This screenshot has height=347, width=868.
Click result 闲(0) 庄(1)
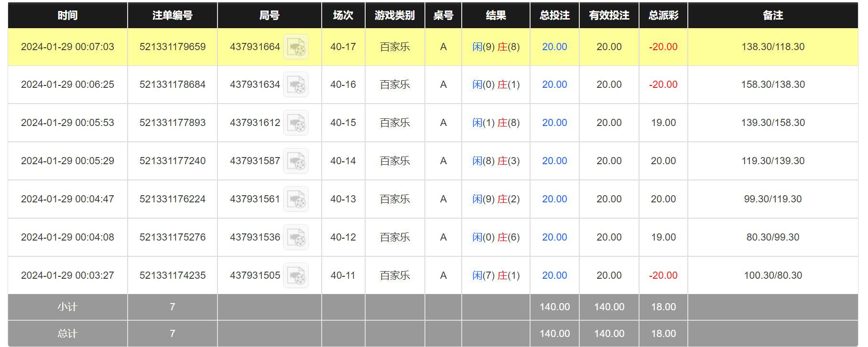[x=496, y=84]
